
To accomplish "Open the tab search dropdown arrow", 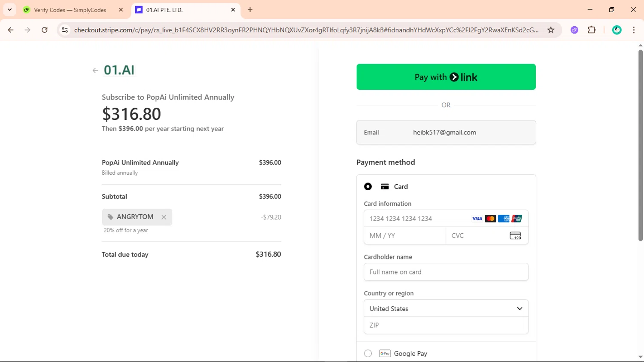I will click(x=9, y=10).
